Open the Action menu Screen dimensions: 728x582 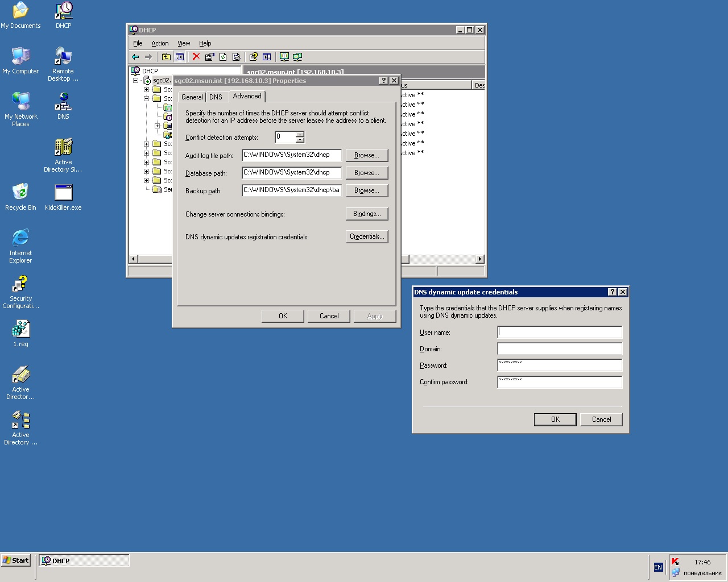point(160,43)
